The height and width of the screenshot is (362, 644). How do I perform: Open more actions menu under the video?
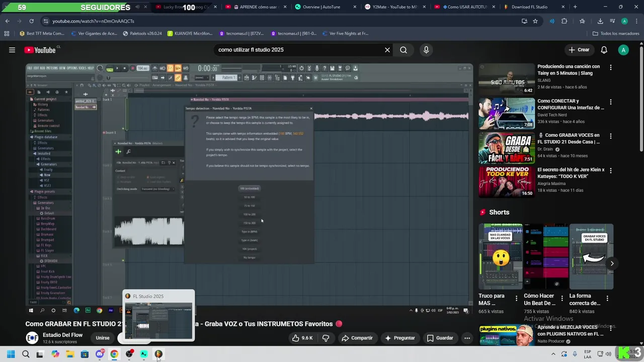(x=467, y=338)
